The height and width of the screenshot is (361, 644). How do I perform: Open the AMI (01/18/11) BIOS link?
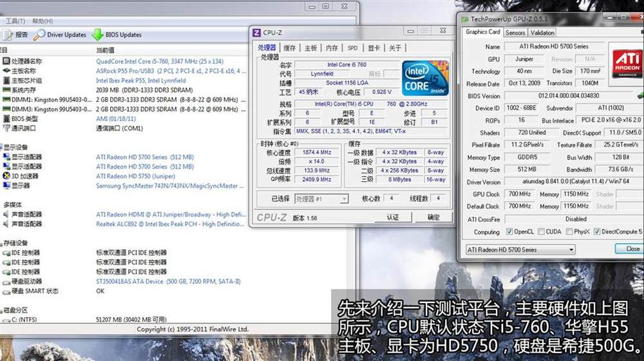116,119
